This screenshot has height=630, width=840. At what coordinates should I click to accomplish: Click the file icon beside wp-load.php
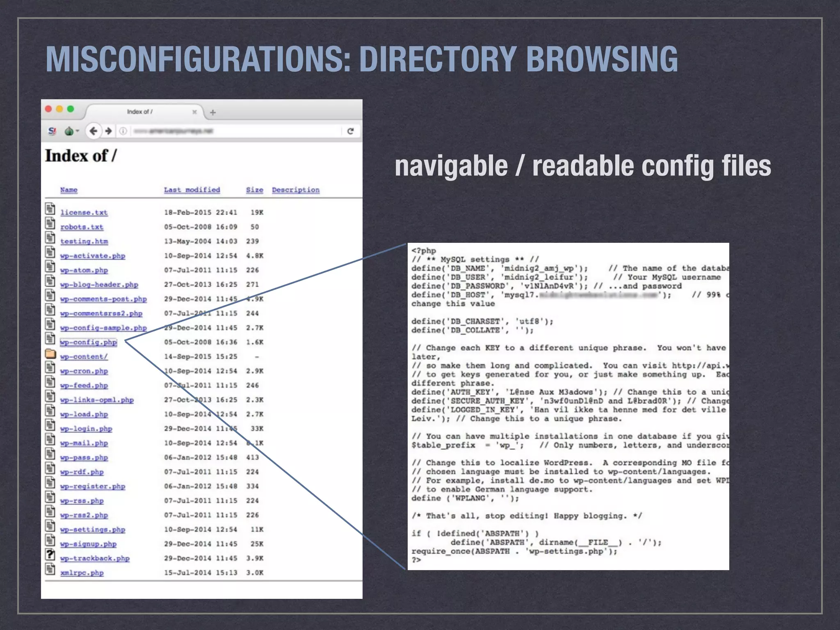pyautogui.click(x=50, y=411)
